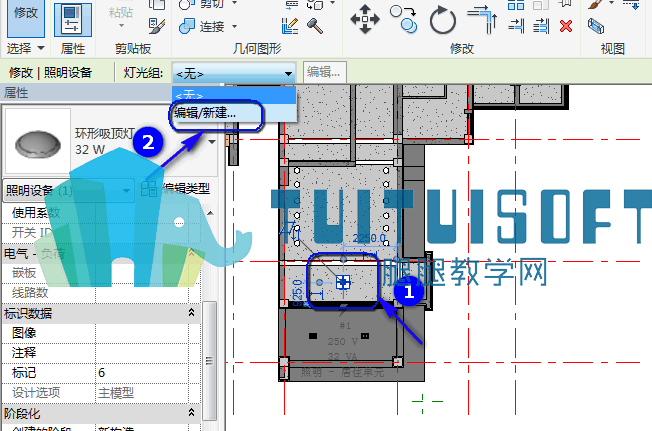The width and height of the screenshot is (652, 431).
Task: Select the Move tool with four arrows
Action: (x=365, y=19)
